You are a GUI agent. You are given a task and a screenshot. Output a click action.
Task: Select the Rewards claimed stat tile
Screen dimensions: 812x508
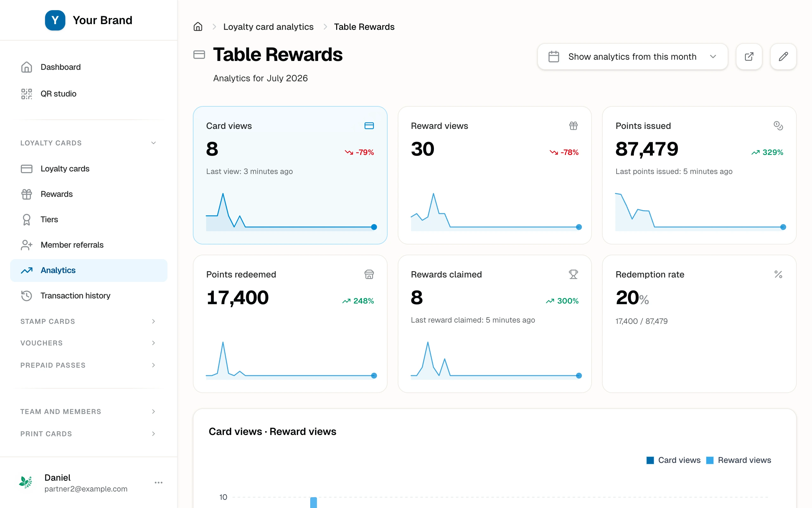494,324
